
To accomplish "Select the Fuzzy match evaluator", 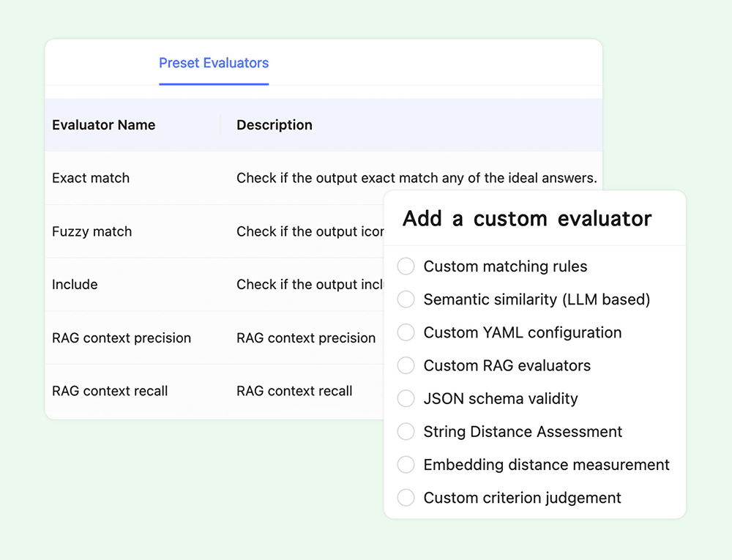I will [x=91, y=231].
